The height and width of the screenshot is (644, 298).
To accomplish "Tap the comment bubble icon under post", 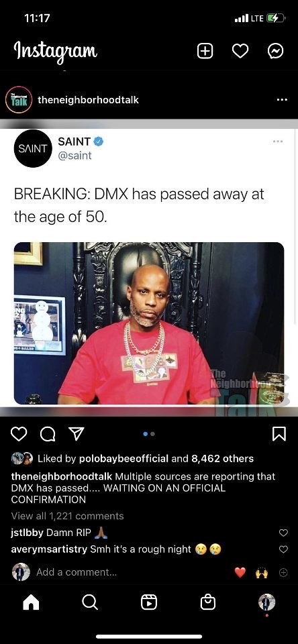I will tap(48, 434).
